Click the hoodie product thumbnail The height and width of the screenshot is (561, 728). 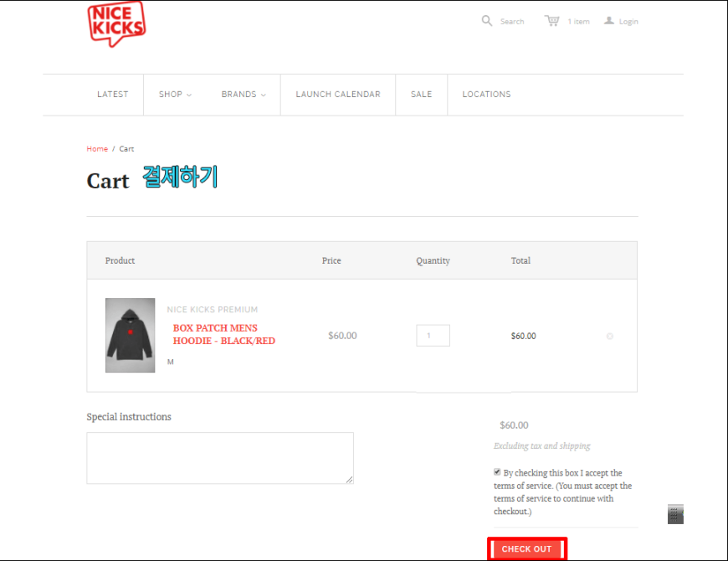130,335
